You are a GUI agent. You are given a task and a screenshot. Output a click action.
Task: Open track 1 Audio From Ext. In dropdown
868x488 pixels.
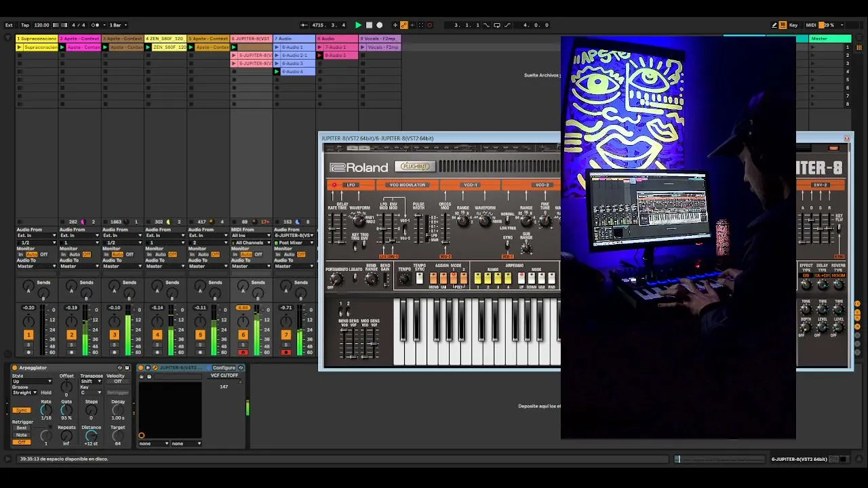point(36,236)
